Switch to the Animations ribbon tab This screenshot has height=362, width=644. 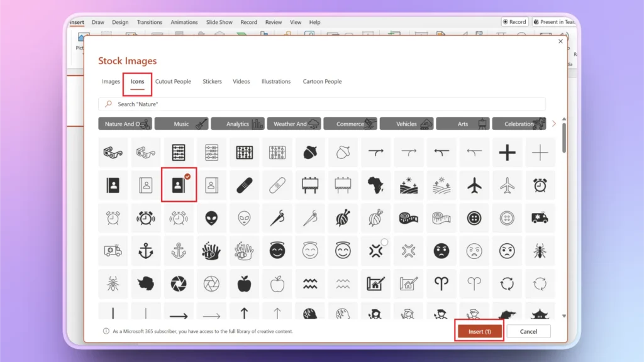tap(184, 22)
